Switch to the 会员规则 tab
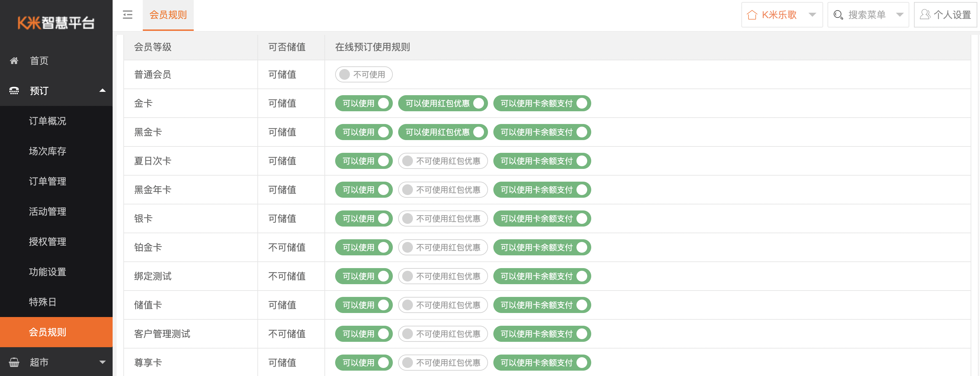The width and height of the screenshot is (980, 376). click(168, 15)
